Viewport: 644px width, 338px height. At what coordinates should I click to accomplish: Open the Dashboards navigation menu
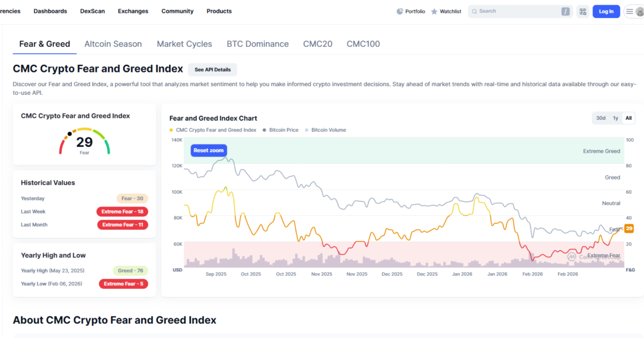pyautogui.click(x=50, y=11)
